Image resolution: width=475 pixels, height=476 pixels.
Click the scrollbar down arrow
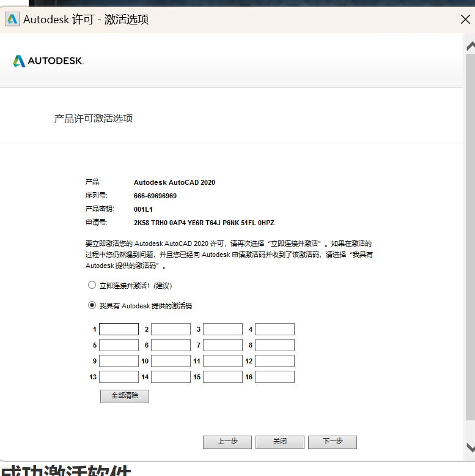(469, 447)
